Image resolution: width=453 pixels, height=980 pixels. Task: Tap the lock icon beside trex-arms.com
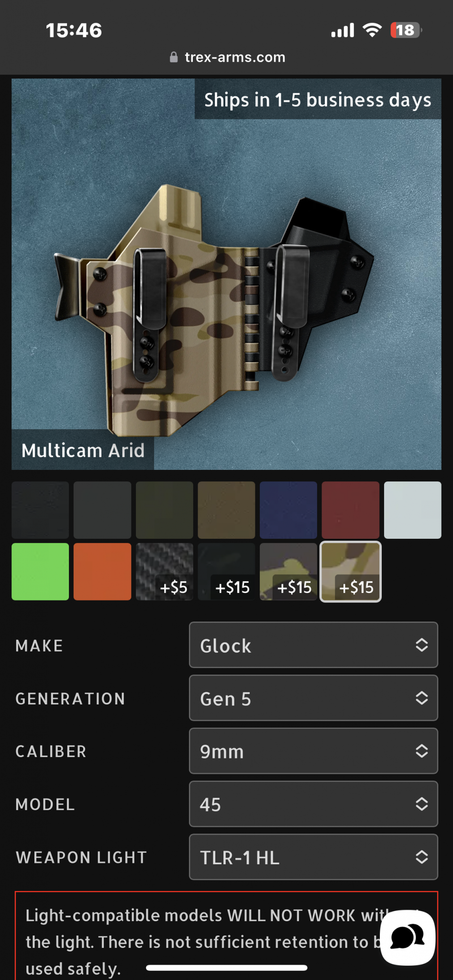point(174,57)
